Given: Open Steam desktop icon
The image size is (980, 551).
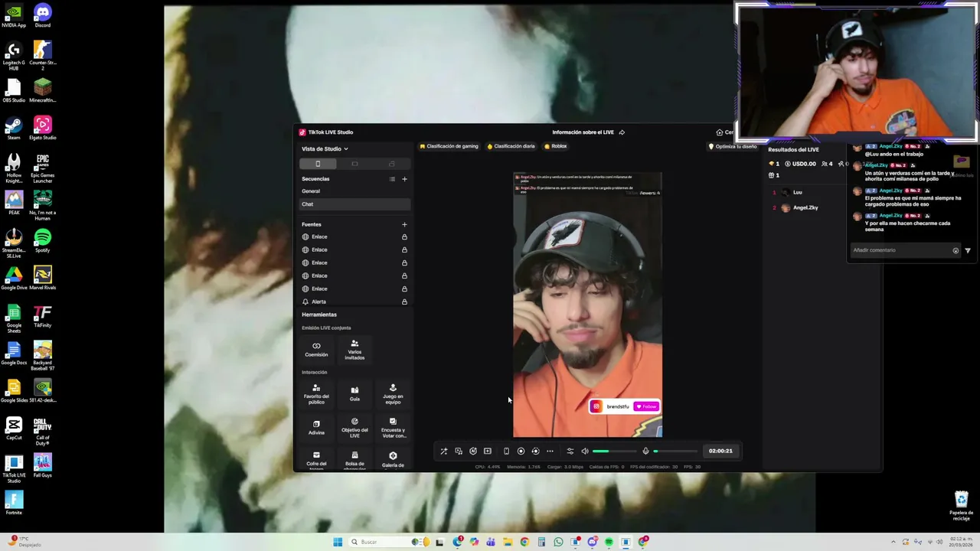Looking at the screenshot, I should point(14,128).
